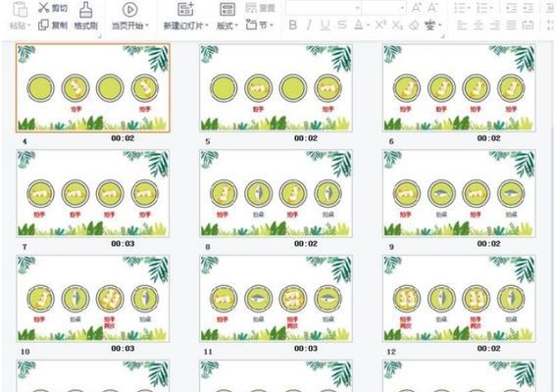
Task: Copy using the 复制 icon
Action: (x=43, y=24)
